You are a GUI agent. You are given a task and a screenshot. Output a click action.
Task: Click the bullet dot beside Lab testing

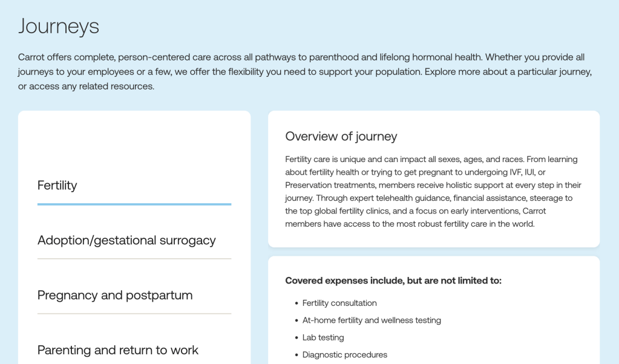click(x=296, y=338)
